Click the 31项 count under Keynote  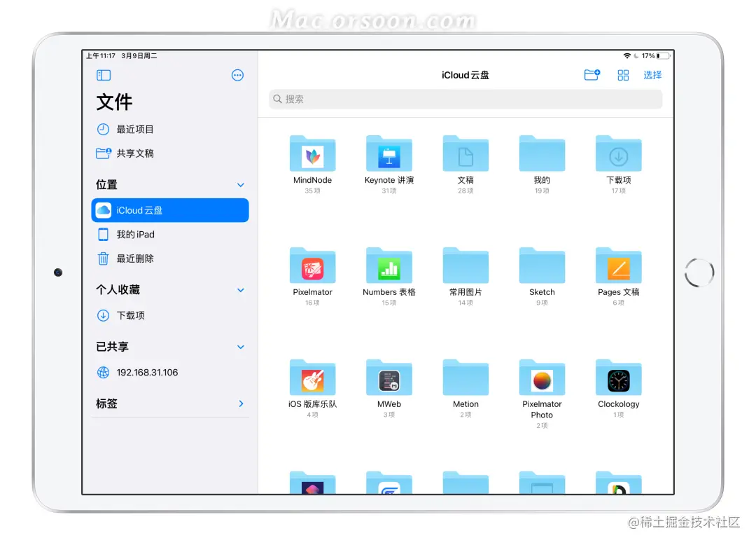pyautogui.click(x=389, y=191)
